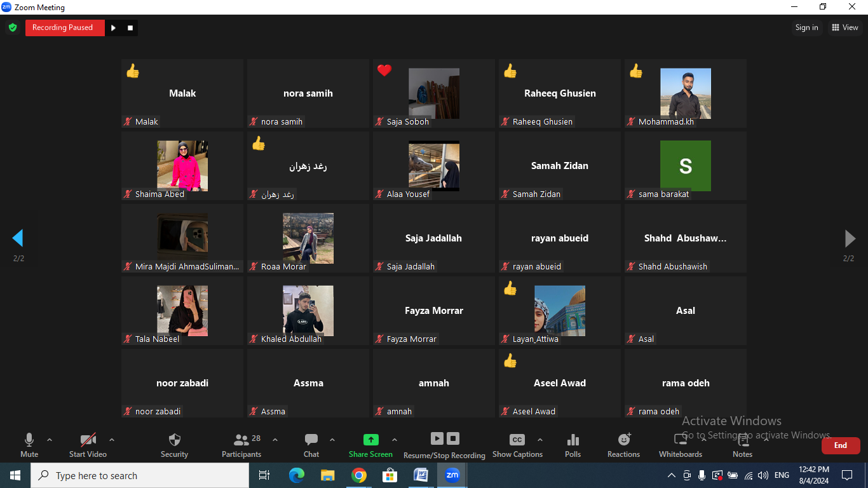Open Google Chrome from taskbar
Screen dimensions: 868x488
(x=359, y=475)
